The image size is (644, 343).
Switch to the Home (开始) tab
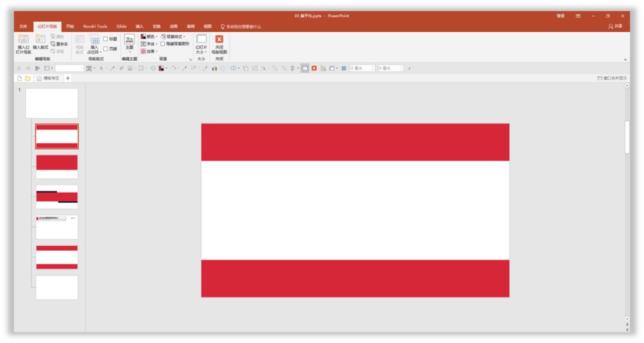click(x=70, y=26)
